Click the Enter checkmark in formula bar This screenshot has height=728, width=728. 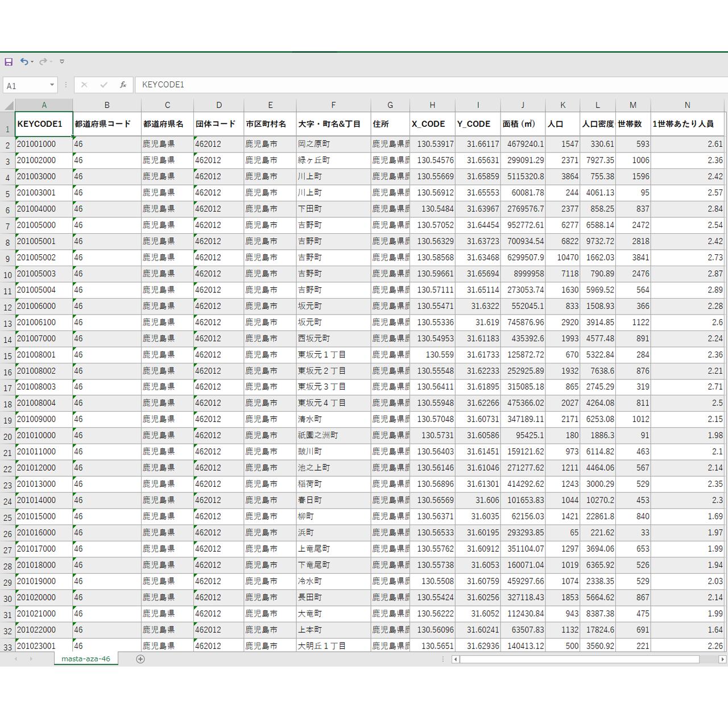click(x=104, y=85)
